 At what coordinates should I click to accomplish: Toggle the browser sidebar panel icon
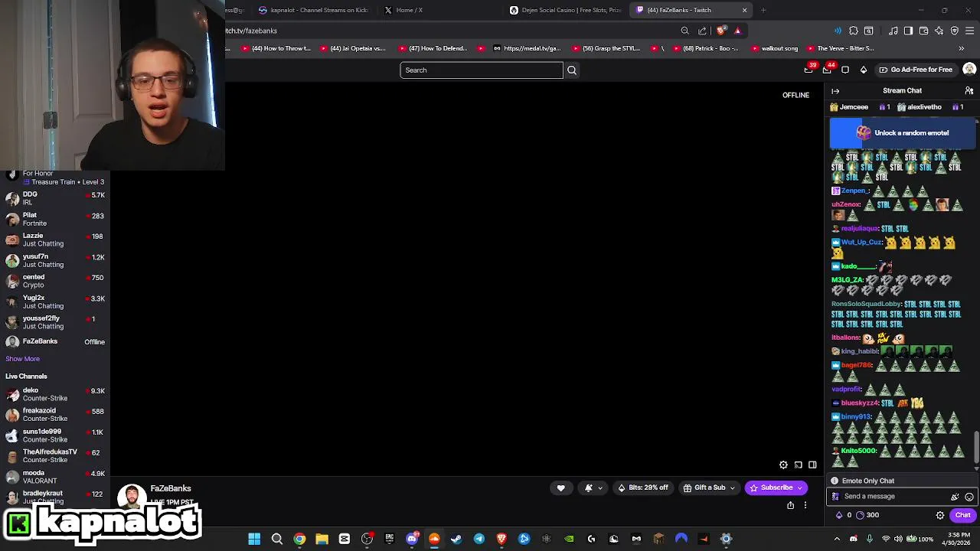coord(908,31)
